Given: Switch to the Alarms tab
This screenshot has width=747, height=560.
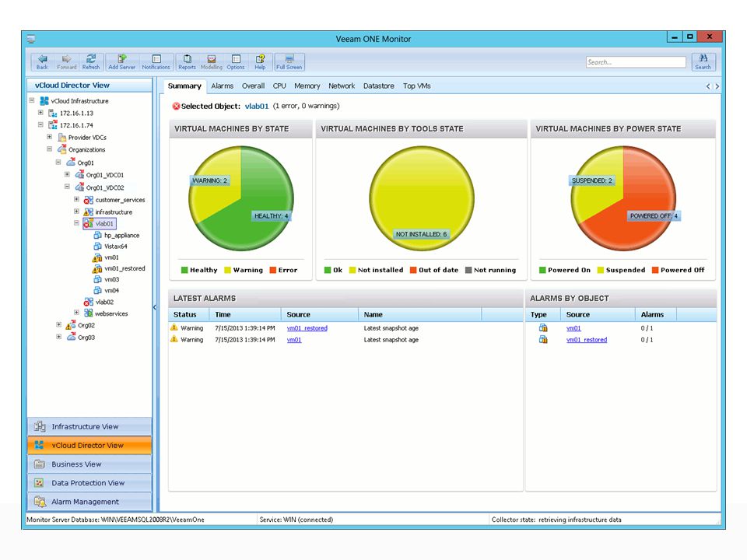Looking at the screenshot, I should (x=223, y=86).
